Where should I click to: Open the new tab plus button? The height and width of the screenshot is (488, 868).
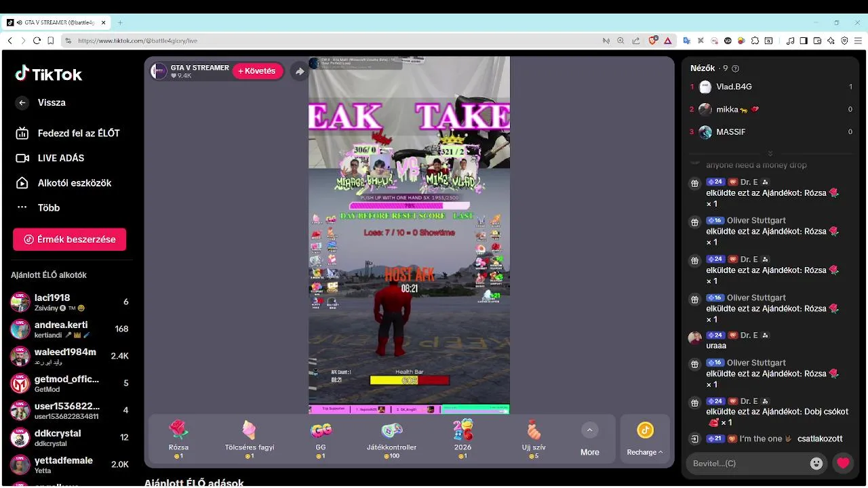coord(120,22)
